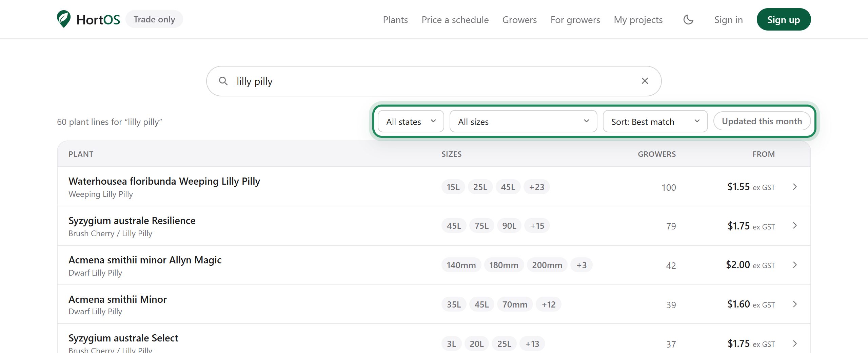The width and height of the screenshot is (868, 353).
Task: Click 70mm chip on Acmena smithii Minor
Action: [x=515, y=304]
